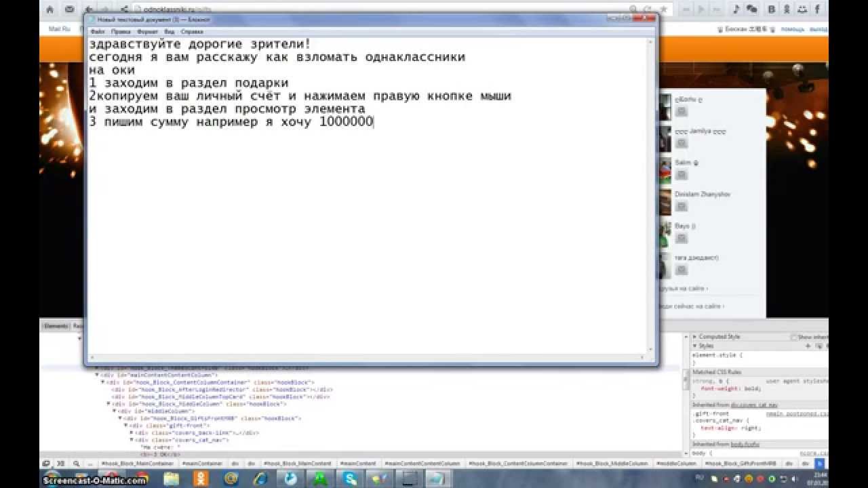Open Mail.Ru agent @ icon in taskbar
The height and width of the screenshot is (488, 868).
(231, 479)
